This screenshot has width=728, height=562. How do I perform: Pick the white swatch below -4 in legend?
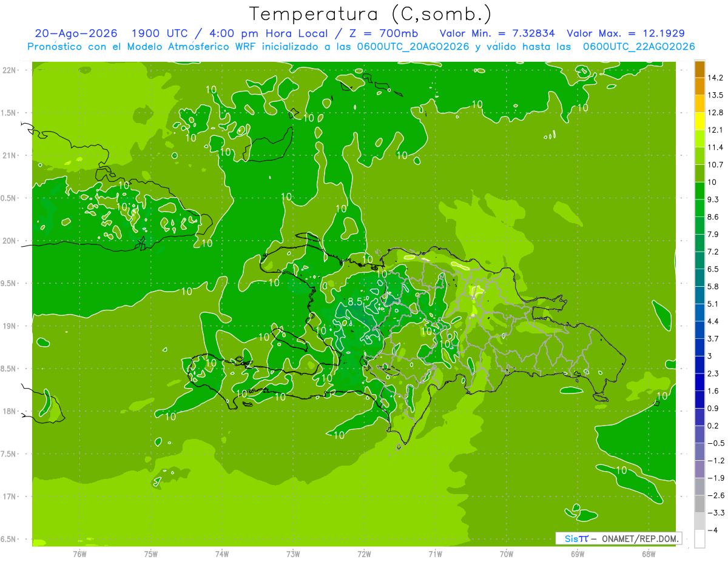pos(699,538)
